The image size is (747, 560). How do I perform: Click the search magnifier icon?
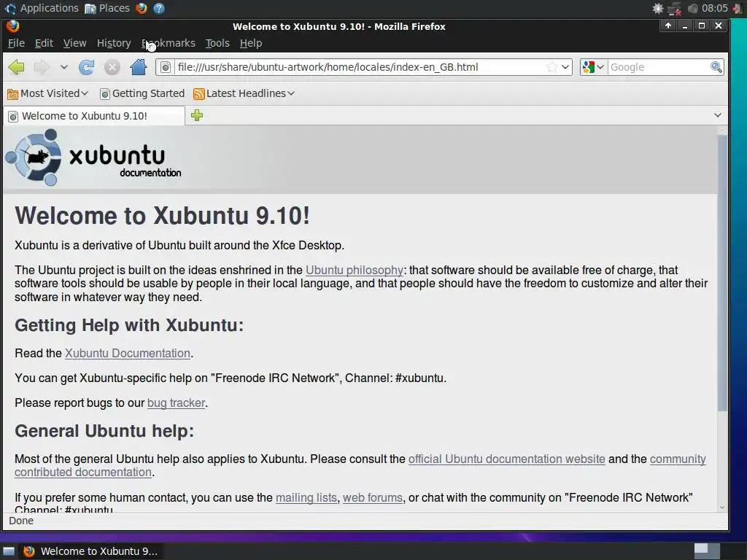[716, 67]
